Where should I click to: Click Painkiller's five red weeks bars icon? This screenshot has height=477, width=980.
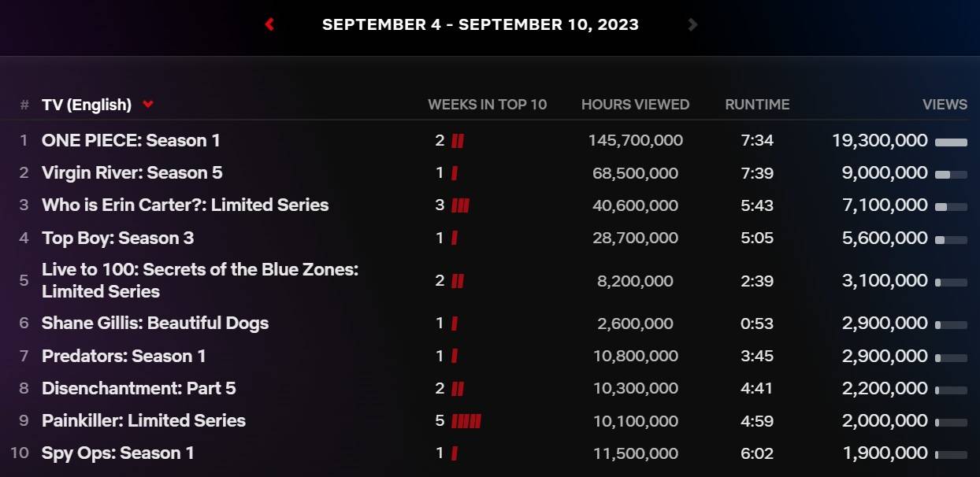(x=466, y=421)
